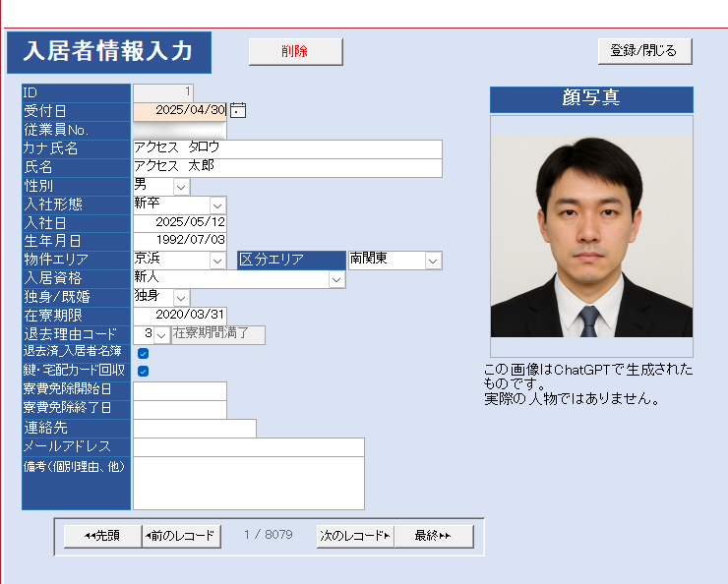This screenshot has width=728, height=584.
Task: Click the face photo thumbnail
Action: 591,236
